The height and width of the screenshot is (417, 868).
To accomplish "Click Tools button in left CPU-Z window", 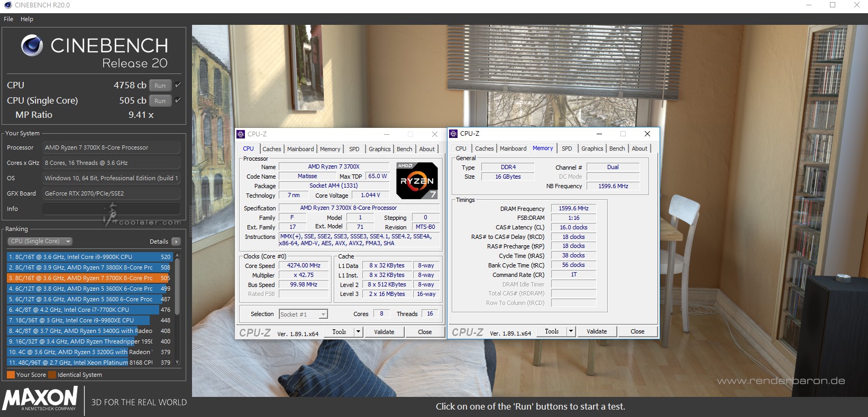I will point(339,332).
